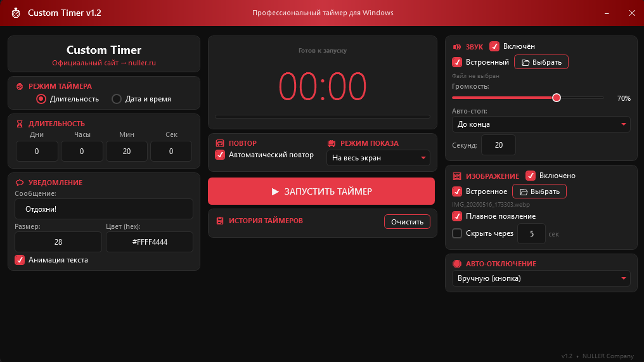Click the picture icon beside ИЗОБРАЖЕНИЕ
644x362 pixels.
[x=457, y=176]
